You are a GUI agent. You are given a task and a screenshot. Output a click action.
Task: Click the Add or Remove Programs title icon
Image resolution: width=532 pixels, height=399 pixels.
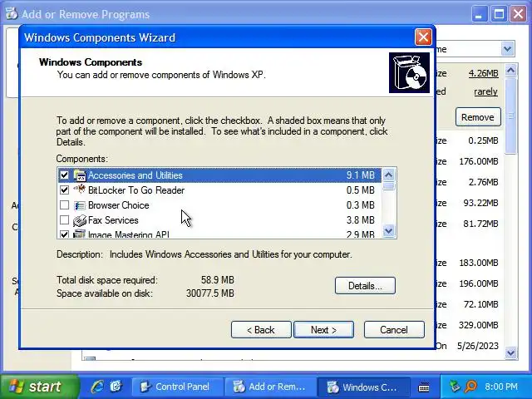[12, 14]
